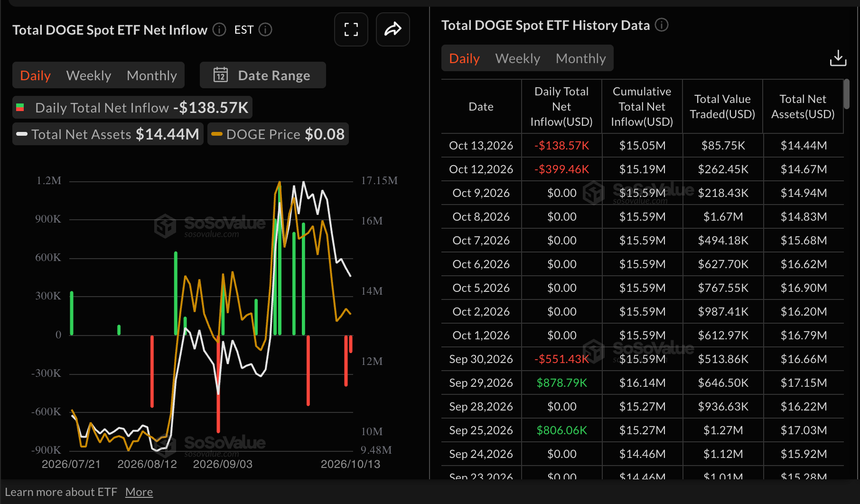Viewport: 860px width, 504px height.
Task: Select Daily tab in History Data
Action: tap(465, 58)
